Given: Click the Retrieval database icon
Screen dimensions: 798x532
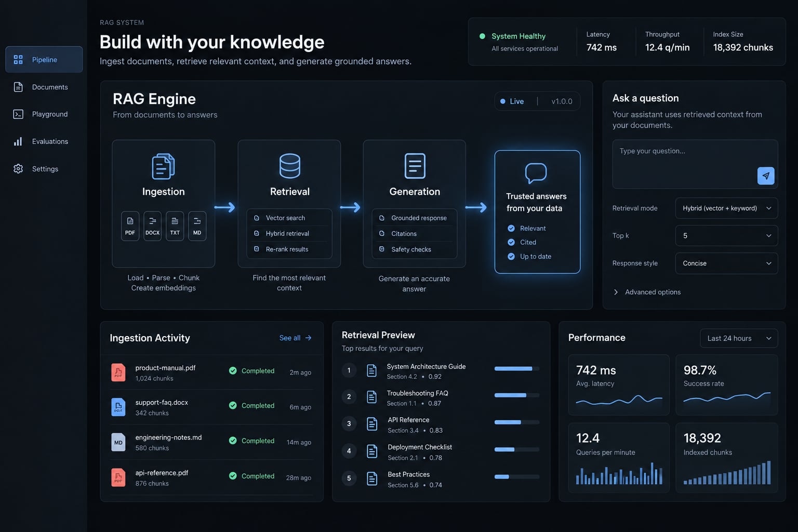Looking at the screenshot, I should click(x=289, y=166).
